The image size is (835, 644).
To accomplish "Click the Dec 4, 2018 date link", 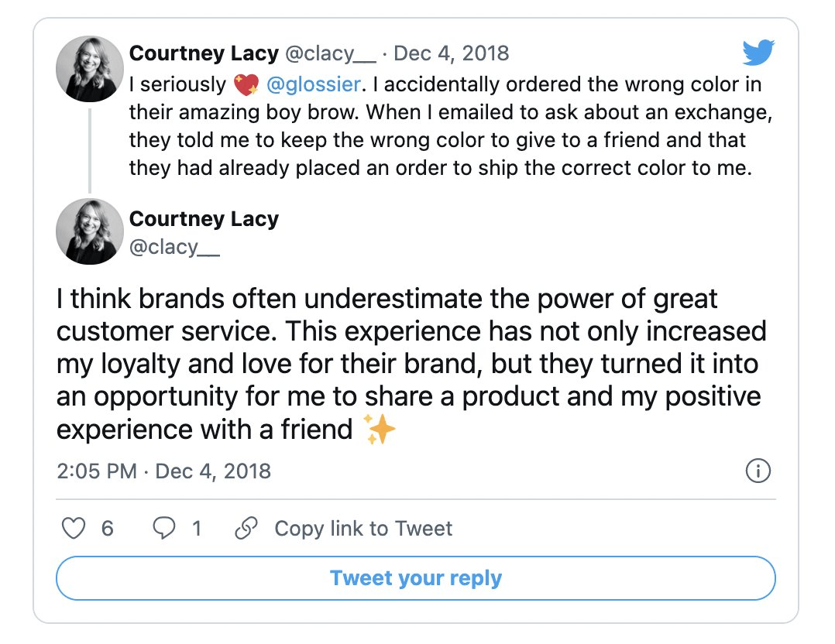I will [452, 53].
